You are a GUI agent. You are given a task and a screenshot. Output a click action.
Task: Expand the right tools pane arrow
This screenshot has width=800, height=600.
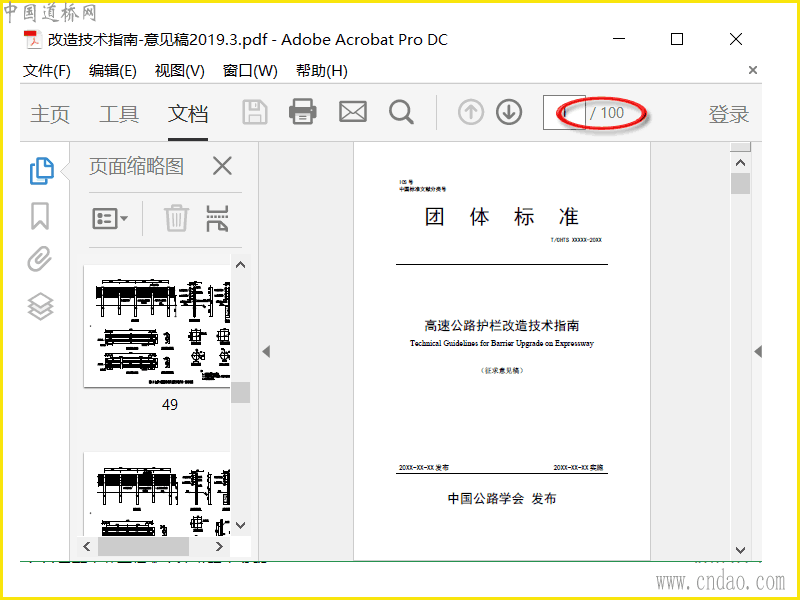pos(758,352)
